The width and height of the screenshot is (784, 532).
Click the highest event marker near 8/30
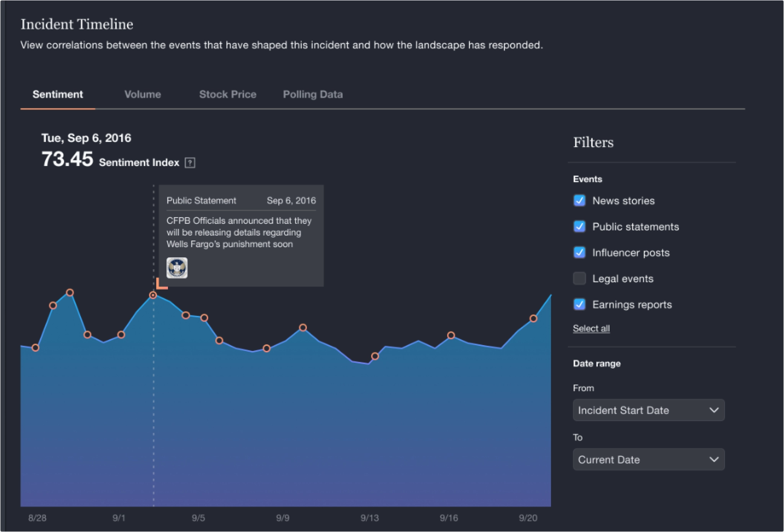(x=70, y=293)
